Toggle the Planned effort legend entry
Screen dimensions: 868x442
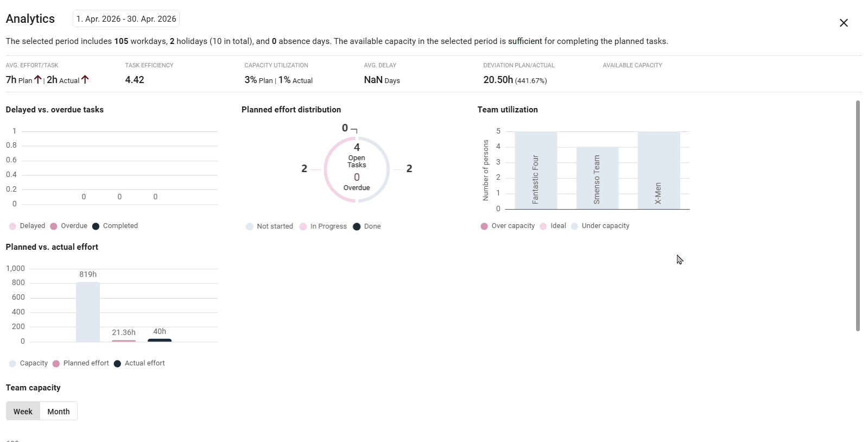(81, 363)
